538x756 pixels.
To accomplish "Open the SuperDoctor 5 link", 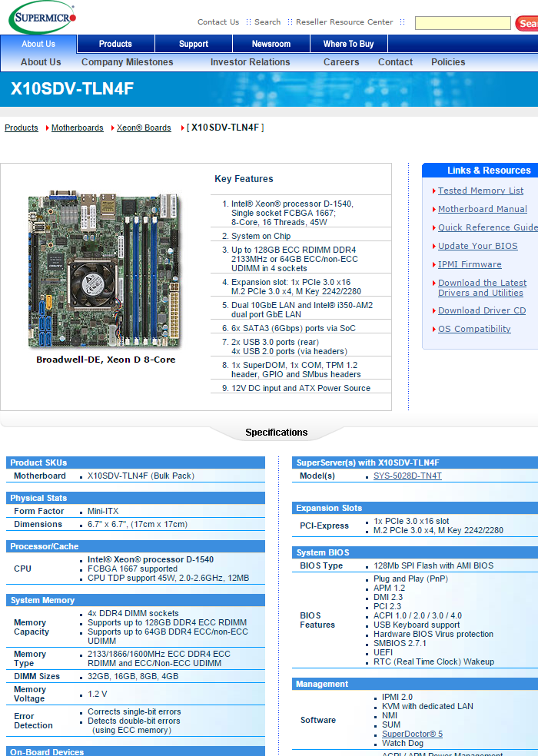I will (x=412, y=734).
